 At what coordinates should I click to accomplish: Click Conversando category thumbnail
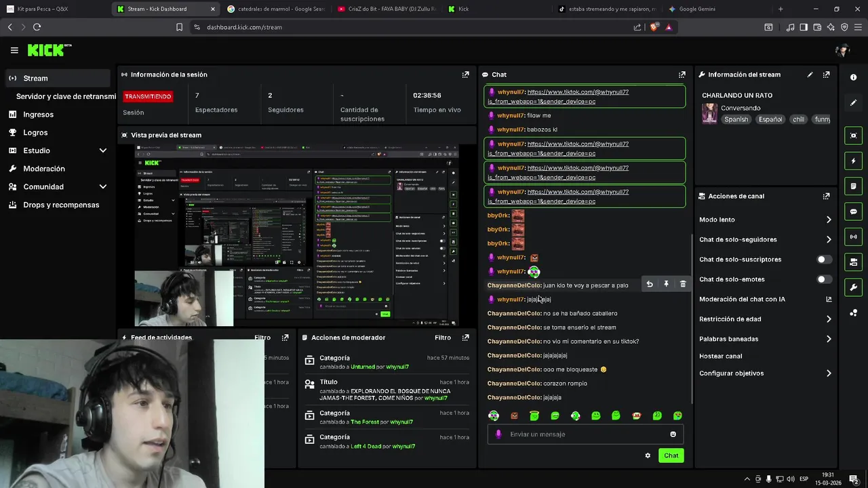pyautogui.click(x=709, y=113)
